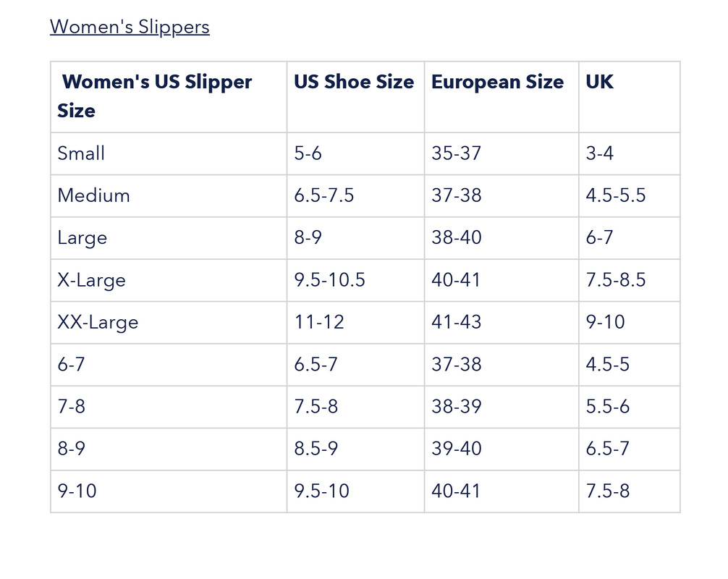This screenshot has height=579, width=728.
Task: Select the X-Large row label
Action: coord(91,280)
